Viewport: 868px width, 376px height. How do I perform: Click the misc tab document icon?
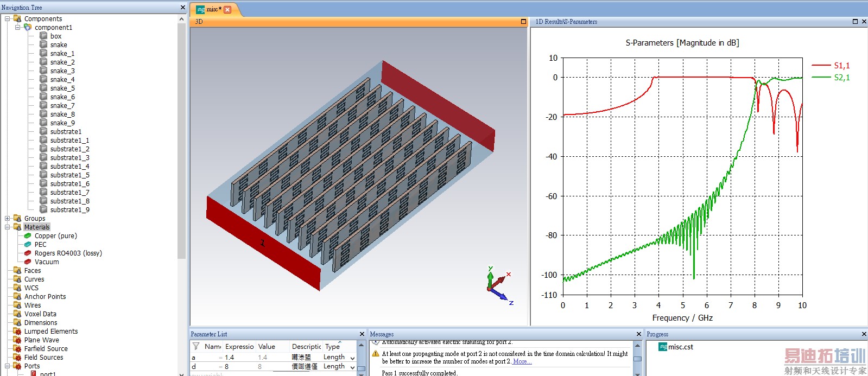click(x=201, y=9)
